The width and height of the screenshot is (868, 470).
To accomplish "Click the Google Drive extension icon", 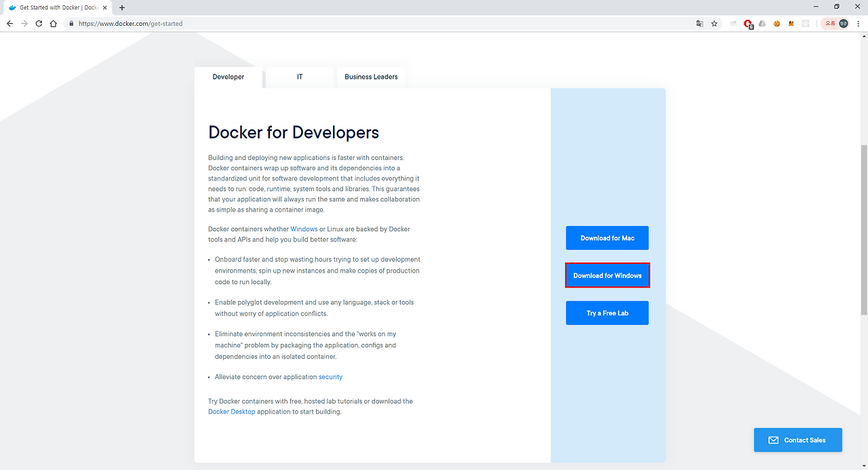I will 762,23.
